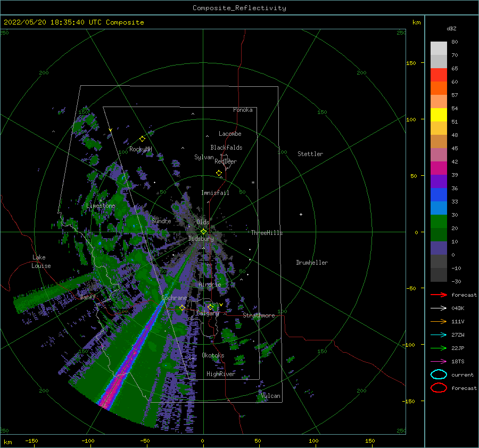
Task: Click the yellow radar-site diamond above Didsbury
Action: (204, 232)
